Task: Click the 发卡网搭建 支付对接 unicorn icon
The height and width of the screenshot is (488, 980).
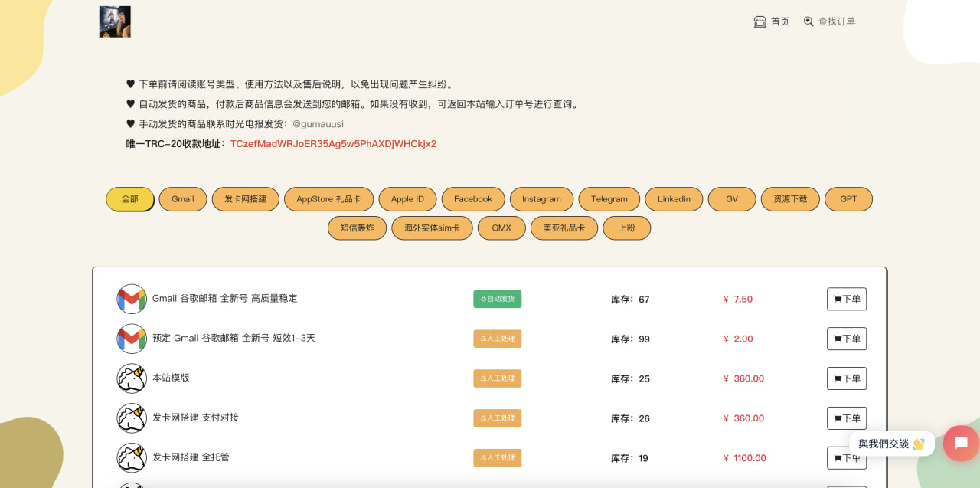Action: [132, 418]
